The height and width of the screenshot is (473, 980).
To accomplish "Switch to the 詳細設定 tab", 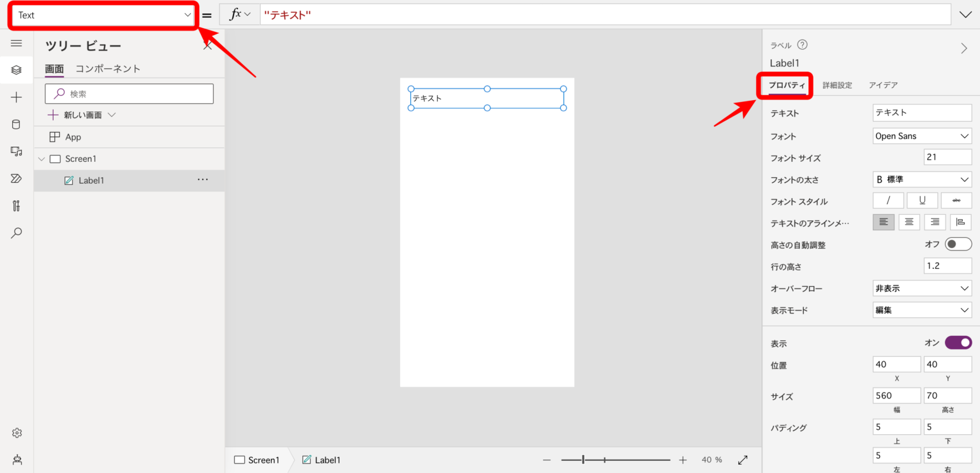I will 837,85.
